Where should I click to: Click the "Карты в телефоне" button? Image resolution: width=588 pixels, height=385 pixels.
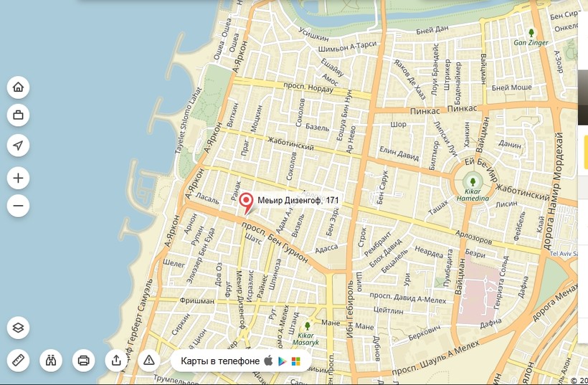pos(220,361)
